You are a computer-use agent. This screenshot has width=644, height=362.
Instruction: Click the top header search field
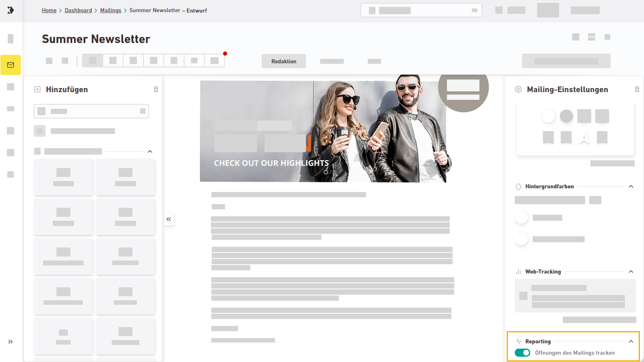(x=421, y=11)
